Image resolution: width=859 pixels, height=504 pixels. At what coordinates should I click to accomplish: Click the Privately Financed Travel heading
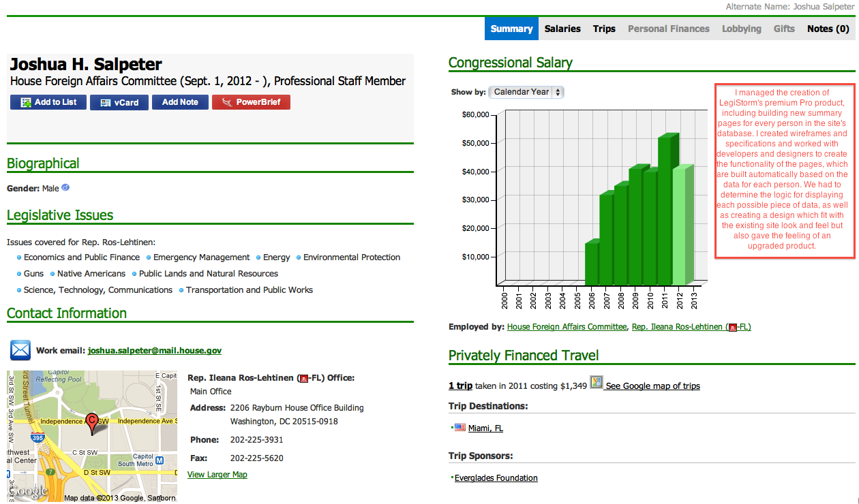click(x=524, y=356)
